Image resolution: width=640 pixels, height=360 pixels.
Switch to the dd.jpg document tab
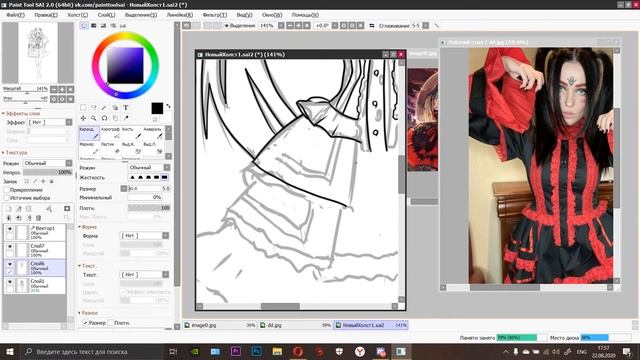tap(296, 325)
